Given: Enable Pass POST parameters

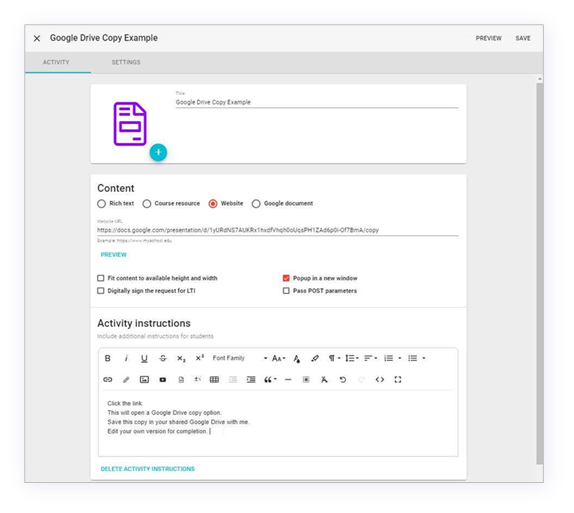Looking at the screenshot, I should [x=286, y=291].
